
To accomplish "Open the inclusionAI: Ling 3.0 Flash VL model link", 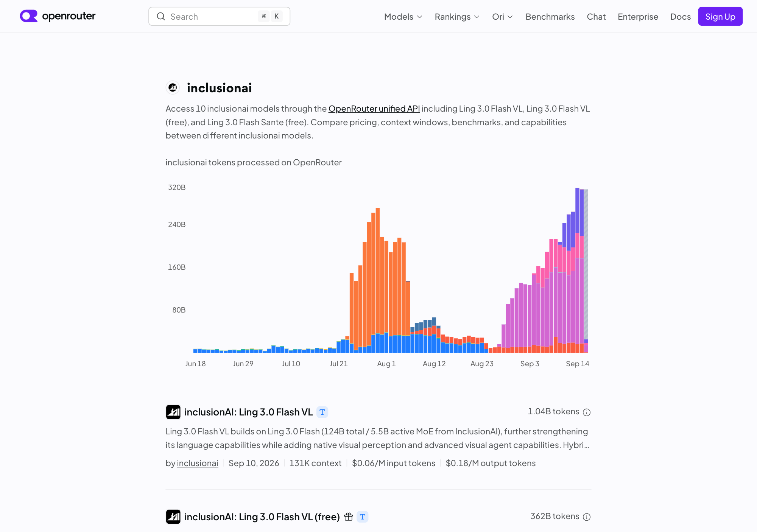I will pyautogui.click(x=249, y=412).
